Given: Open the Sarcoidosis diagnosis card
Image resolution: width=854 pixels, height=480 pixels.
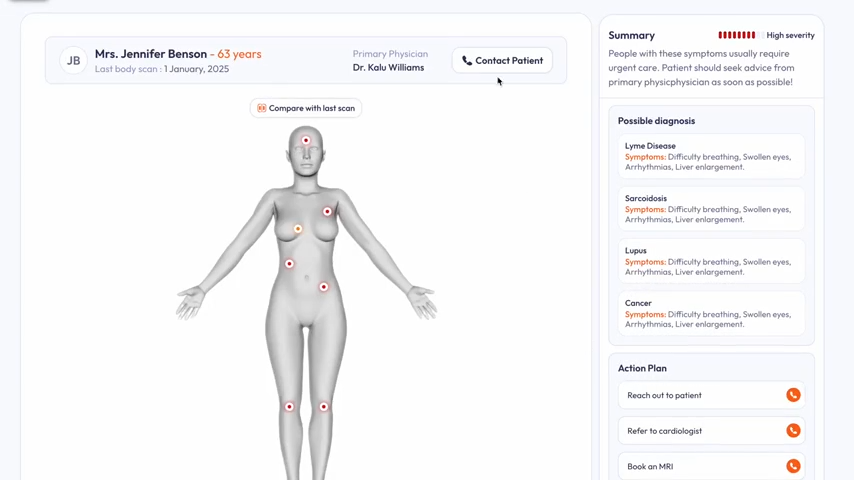Looking at the screenshot, I should coord(711,209).
